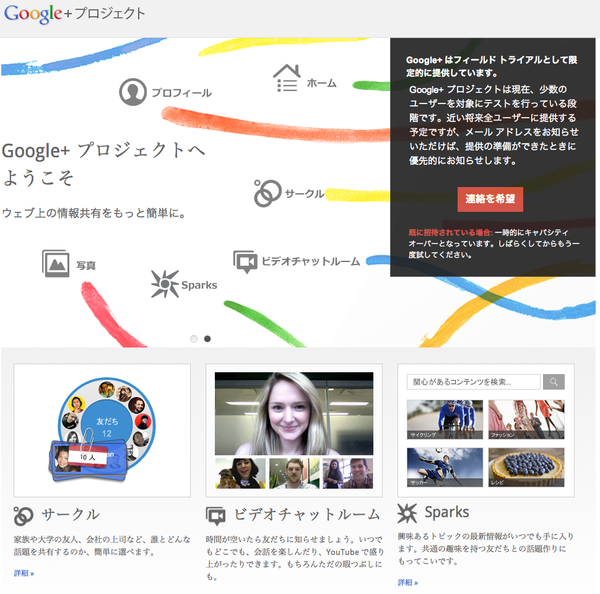This screenshot has width=600, height=594.
Task: Click the 写真 label in banner
Action: [86, 265]
